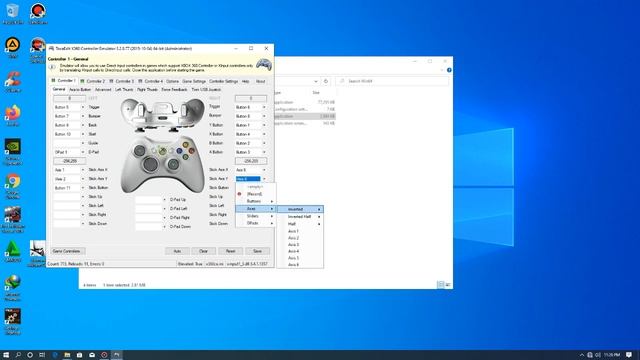Switch to the Controller 3 tab
Image resolution: width=640 pixels, height=360 pixels.
pyautogui.click(x=122, y=81)
